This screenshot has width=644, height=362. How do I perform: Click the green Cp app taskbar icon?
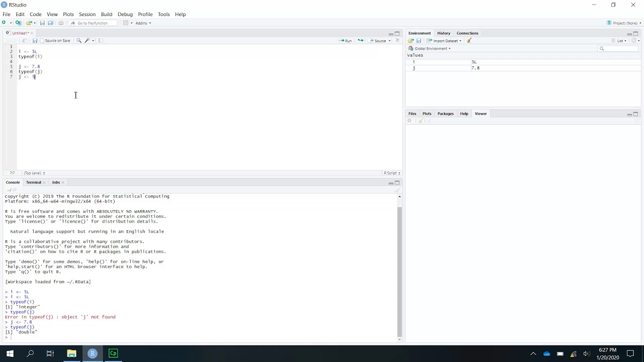tap(113, 353)
